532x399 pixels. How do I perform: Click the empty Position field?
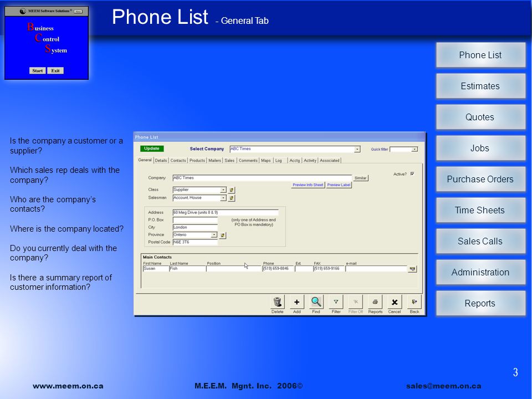tap(234, 269)
